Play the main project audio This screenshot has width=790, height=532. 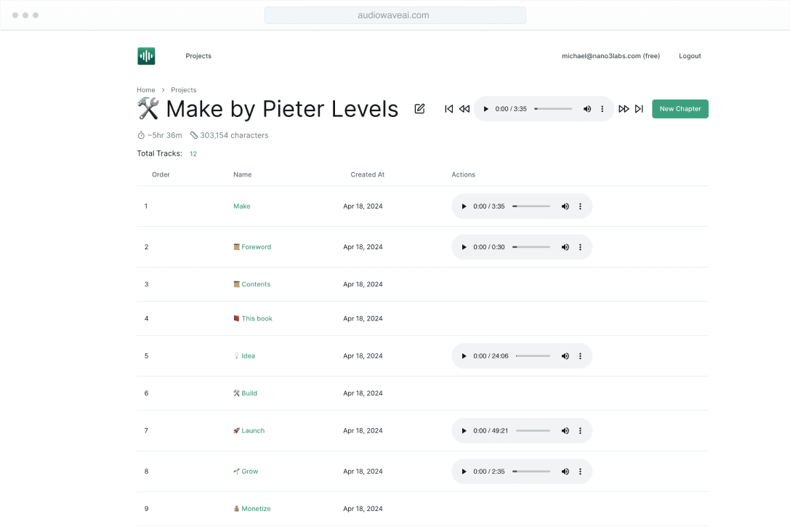(485, 109)
